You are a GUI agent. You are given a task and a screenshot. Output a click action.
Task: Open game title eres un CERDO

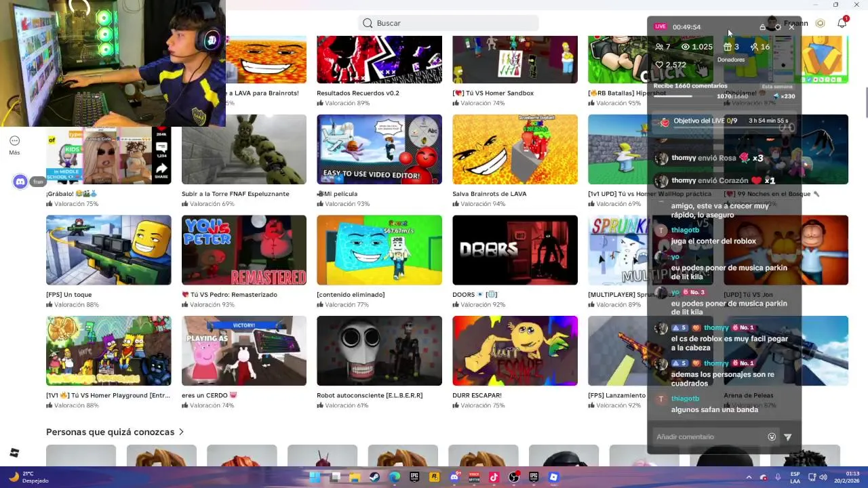point(209,395)
